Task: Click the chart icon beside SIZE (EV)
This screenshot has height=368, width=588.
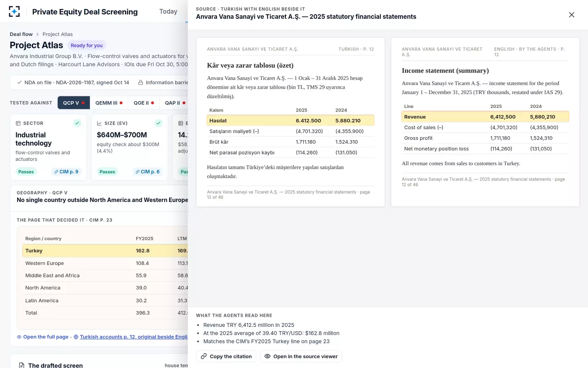Action: [99, 123]
